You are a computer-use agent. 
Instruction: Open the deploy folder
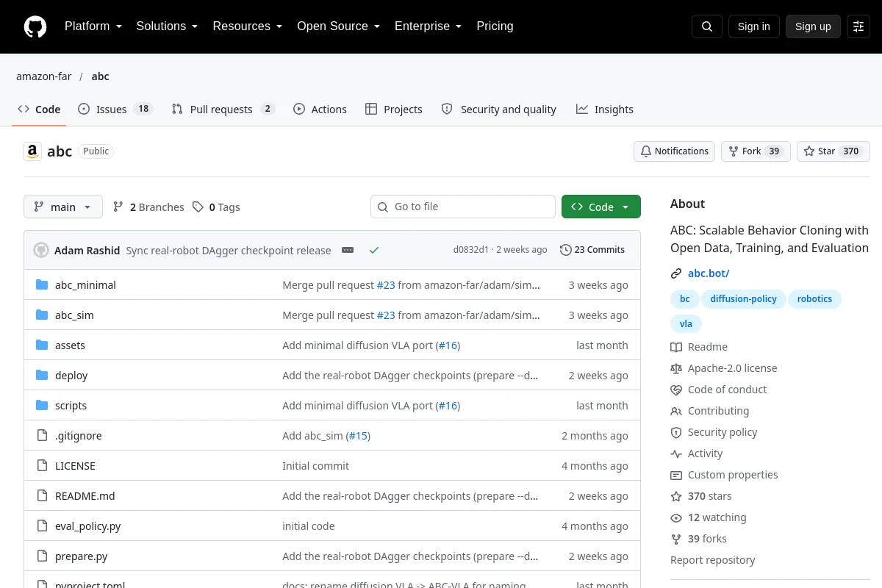coord(71,376)
